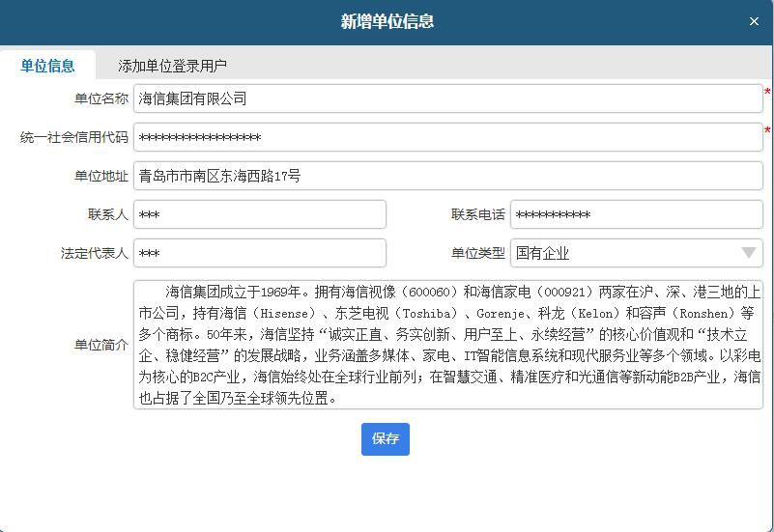Click the gray triangle arrow of 单位类型
Viewport: 774px width, 532px height.
749,253
